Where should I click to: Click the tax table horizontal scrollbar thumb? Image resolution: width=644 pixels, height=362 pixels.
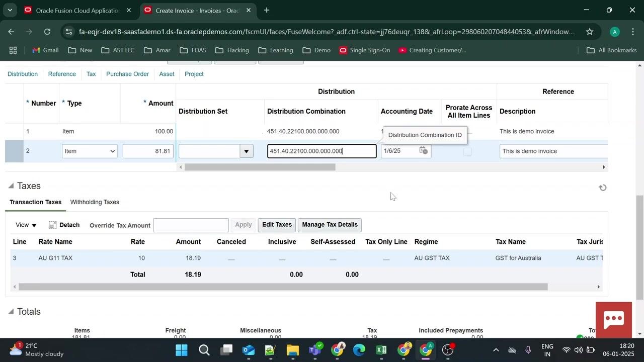point(283,287)
